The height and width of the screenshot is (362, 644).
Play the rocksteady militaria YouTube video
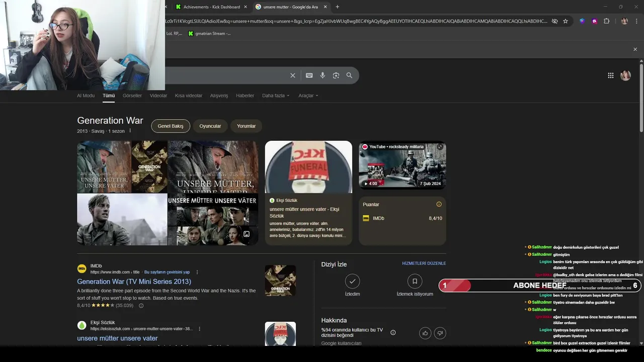[403, 165]
